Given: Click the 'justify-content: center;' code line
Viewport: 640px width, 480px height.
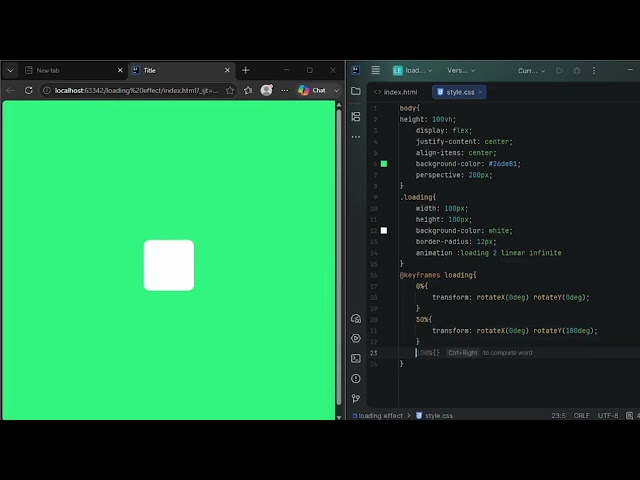Looking at the screenshot, I should point(464,142).
